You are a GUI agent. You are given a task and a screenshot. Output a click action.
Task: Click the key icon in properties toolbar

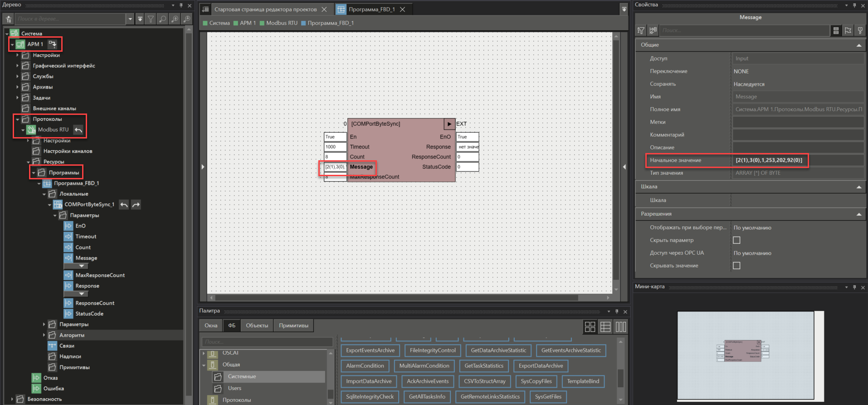point(860,30)
